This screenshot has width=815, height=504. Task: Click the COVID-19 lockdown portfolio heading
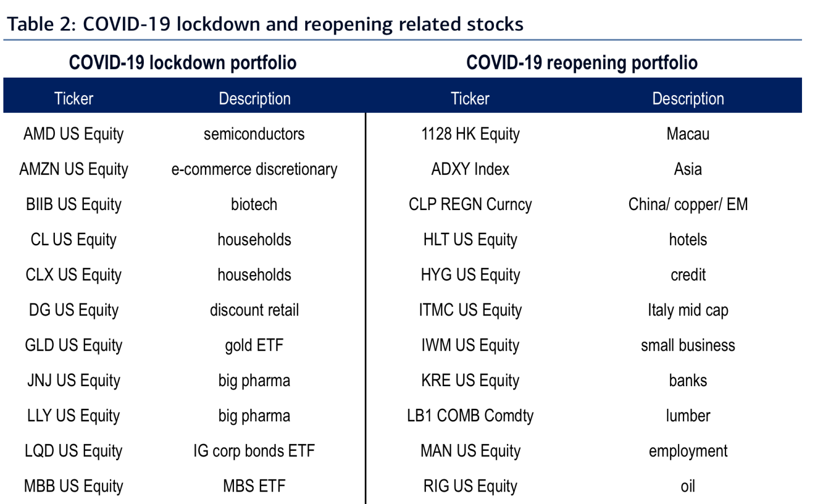click(x=182, y=62)
